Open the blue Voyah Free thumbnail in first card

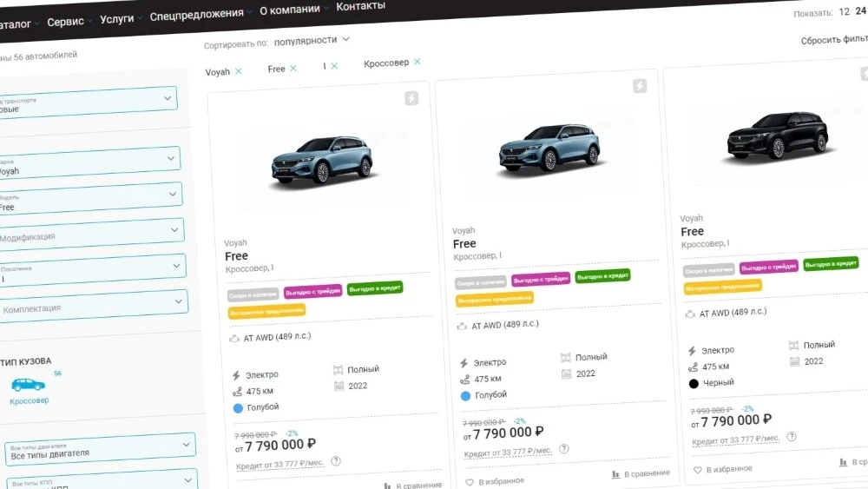click(322, 161)
